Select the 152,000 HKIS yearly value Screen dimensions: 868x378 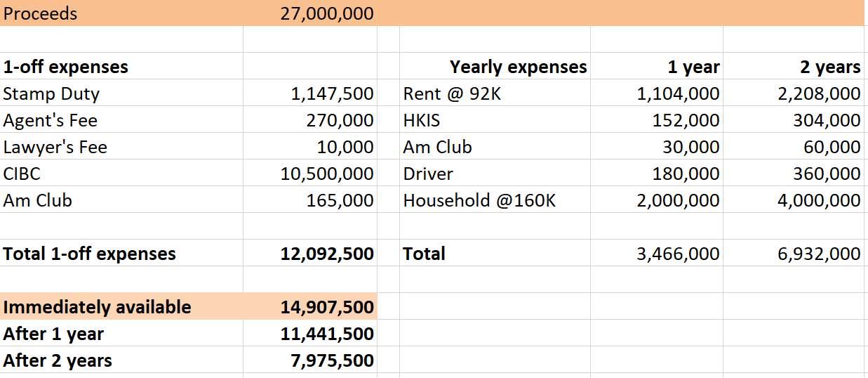click(x=657, y=120)
